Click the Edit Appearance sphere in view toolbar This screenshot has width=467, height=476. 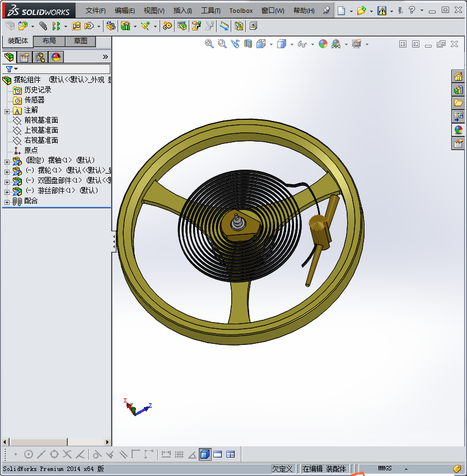[x=323, y=44]
